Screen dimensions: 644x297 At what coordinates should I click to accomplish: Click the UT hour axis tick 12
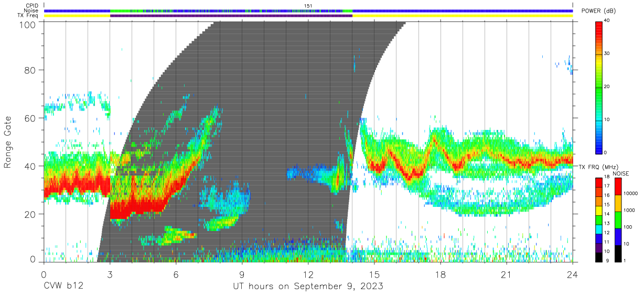[x=308, y=274]
